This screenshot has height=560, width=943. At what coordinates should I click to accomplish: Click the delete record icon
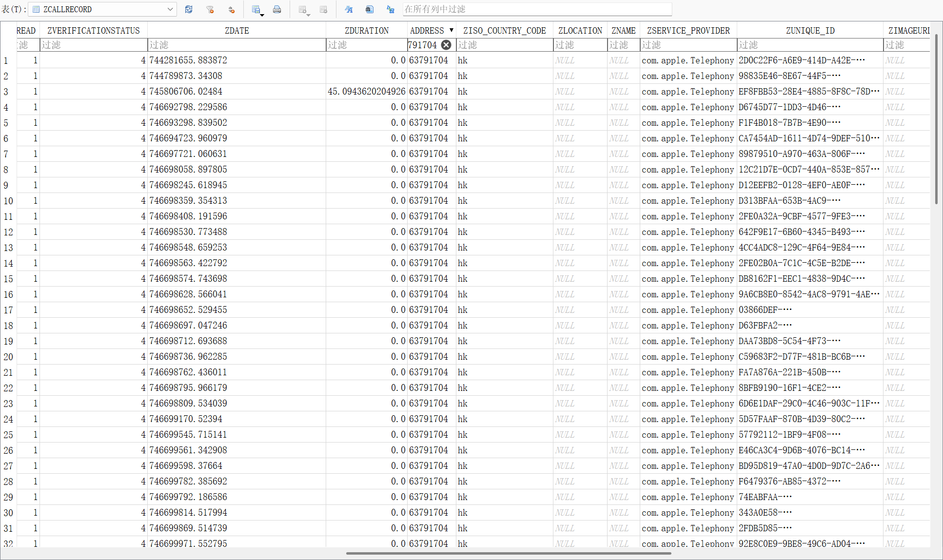click(x=323, y=9)
